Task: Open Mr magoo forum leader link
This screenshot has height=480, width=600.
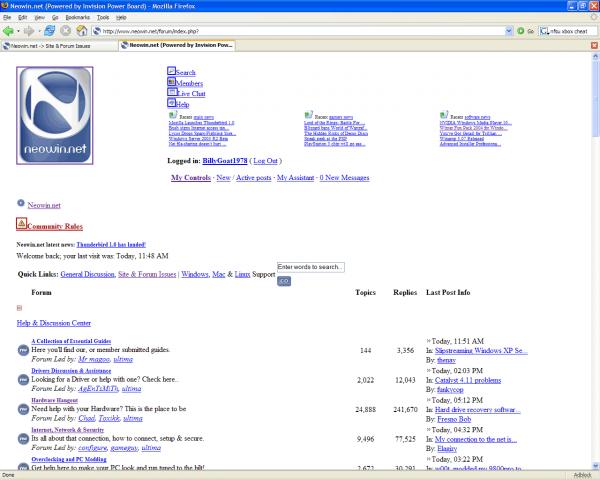Action: [x=94, y=359]
